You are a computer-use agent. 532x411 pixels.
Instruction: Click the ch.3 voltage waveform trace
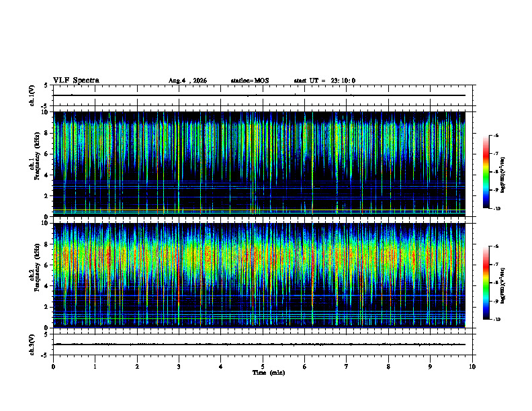(259, 345)
